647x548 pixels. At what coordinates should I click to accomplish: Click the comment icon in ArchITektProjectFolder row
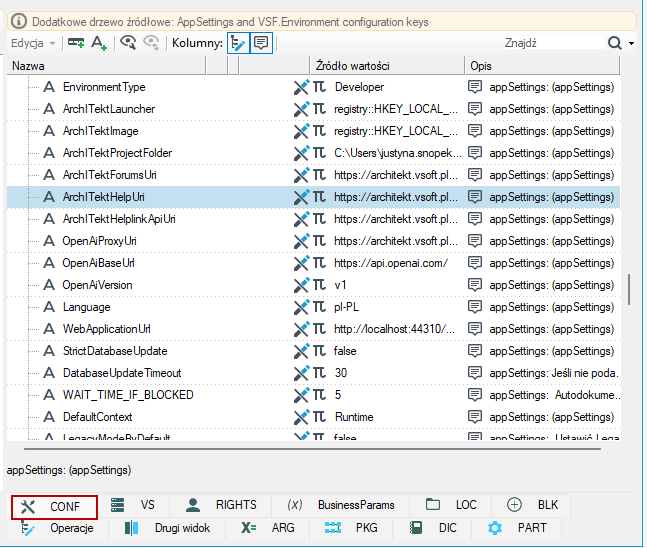tap(475, 153)
